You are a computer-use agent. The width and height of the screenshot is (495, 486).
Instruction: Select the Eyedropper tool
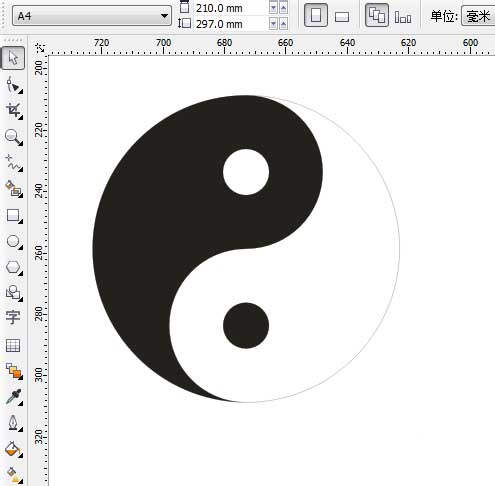[13, 397]
